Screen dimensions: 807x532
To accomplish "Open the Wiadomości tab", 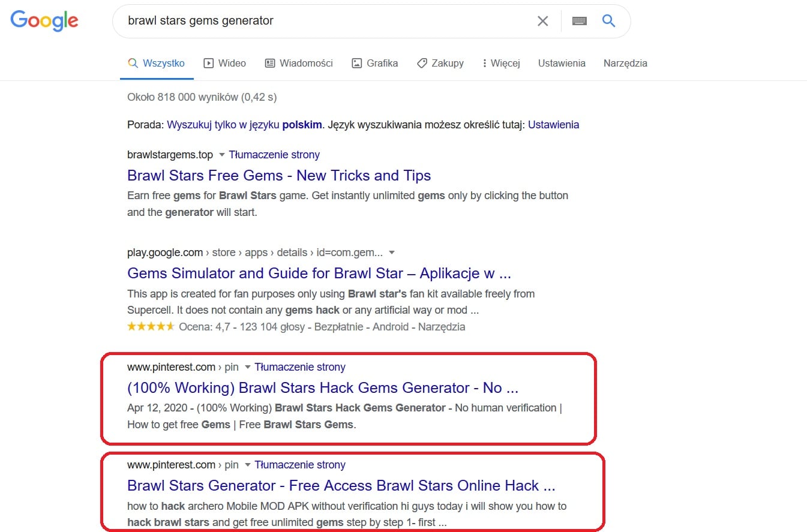I will [299, 63].
